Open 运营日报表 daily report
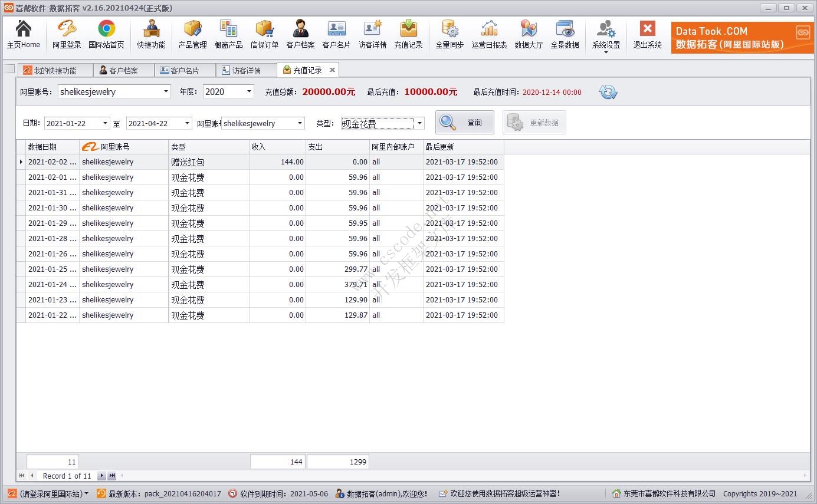 point(489,35)
